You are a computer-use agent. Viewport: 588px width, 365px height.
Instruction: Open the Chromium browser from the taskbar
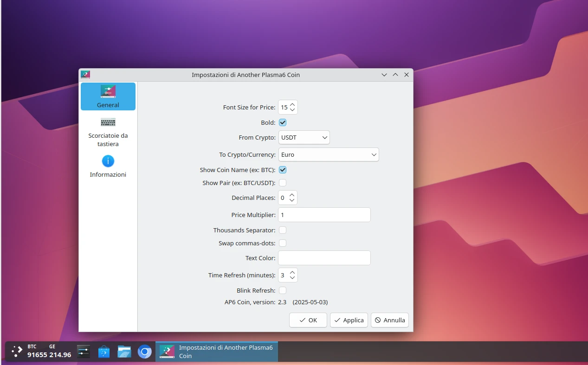(144, 352)
